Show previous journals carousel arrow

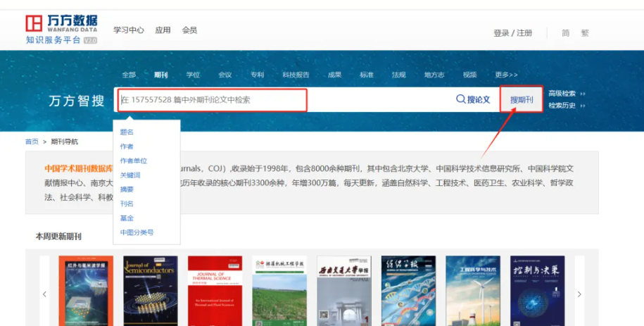pyautogui.click(x=44, y=294)
